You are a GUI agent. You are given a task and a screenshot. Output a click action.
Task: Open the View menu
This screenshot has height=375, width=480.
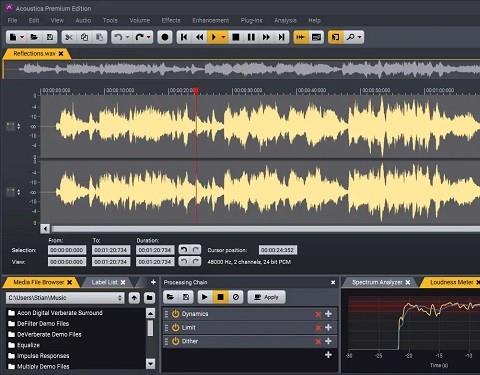tap(57, 20)
